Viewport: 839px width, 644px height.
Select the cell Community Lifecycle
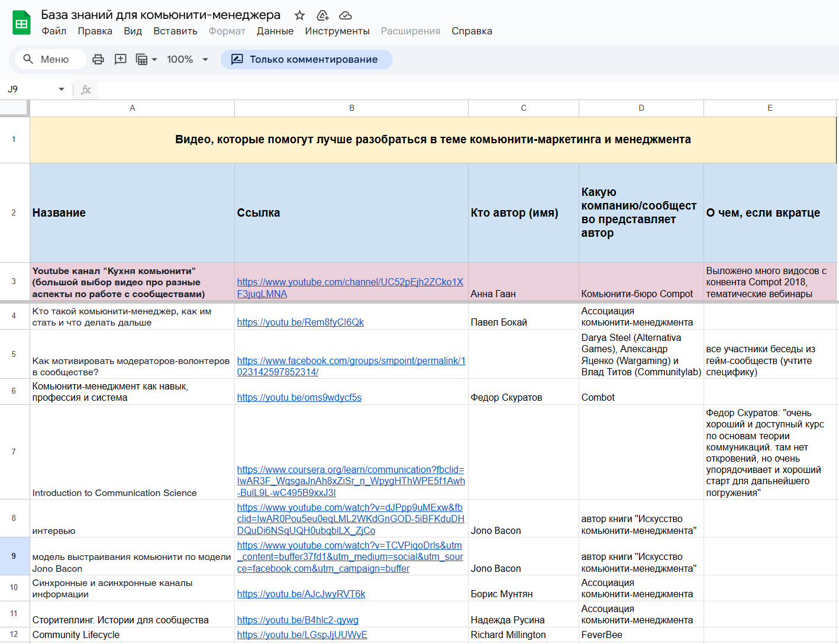132,635
